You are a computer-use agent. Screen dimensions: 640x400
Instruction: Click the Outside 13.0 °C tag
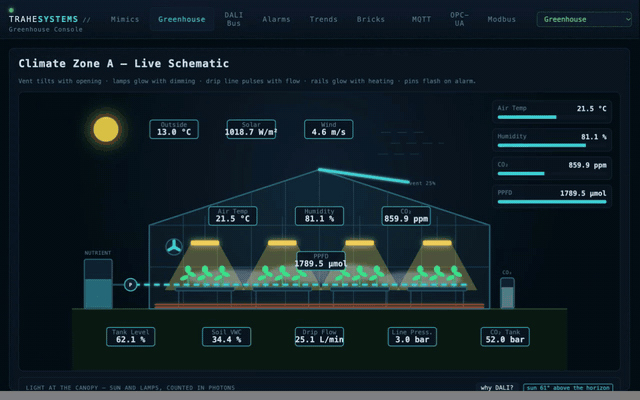click(x=174, y=129)
